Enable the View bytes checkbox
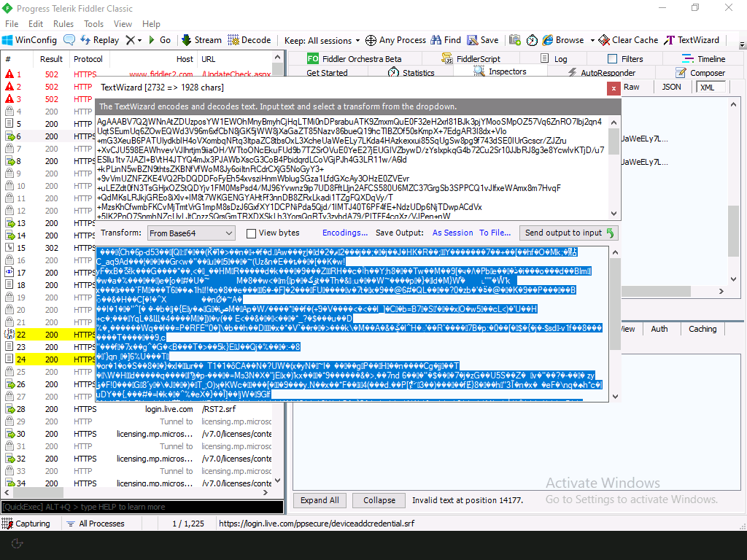 (252, 233)
